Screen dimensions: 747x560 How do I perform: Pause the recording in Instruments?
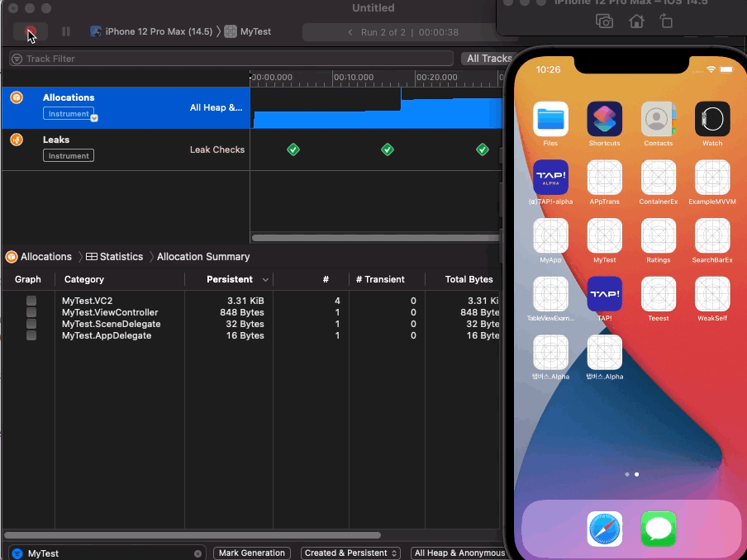point(66,31)
